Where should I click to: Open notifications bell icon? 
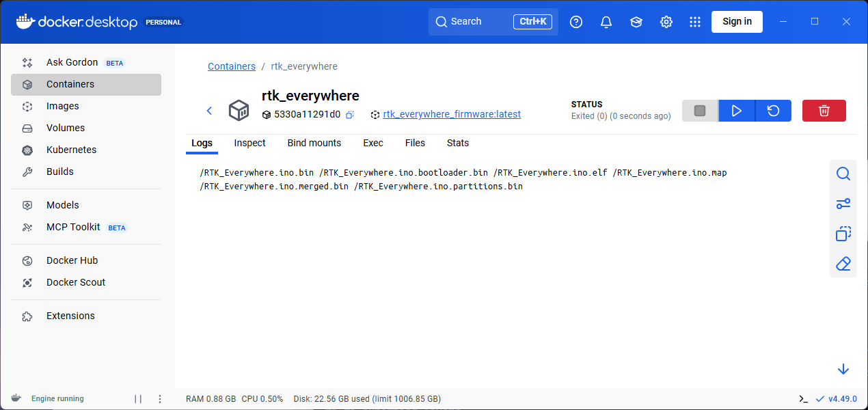(x=606, y=22)
